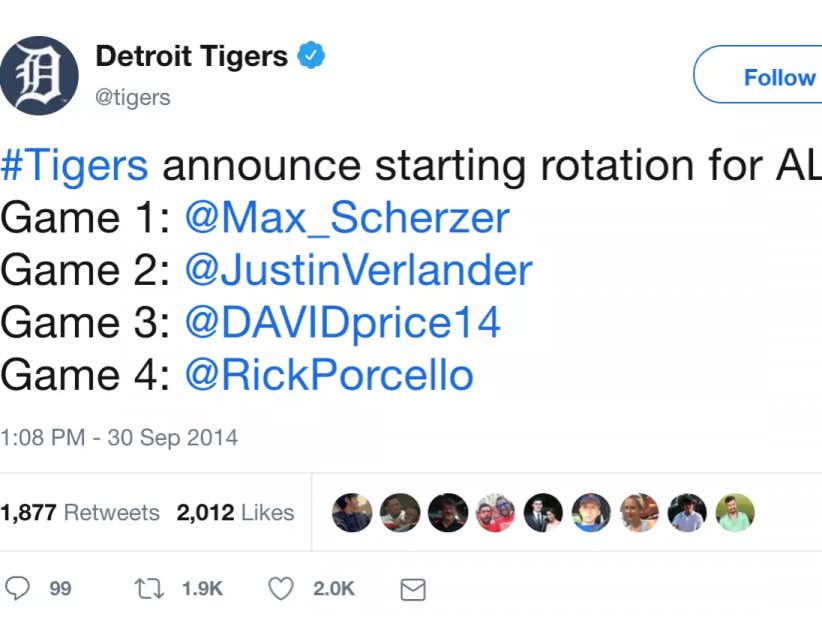Image resolution: width=822 pixels, height=617 pixels.
Task: Open the first liker avatar in the row
Action: point(352,513)
